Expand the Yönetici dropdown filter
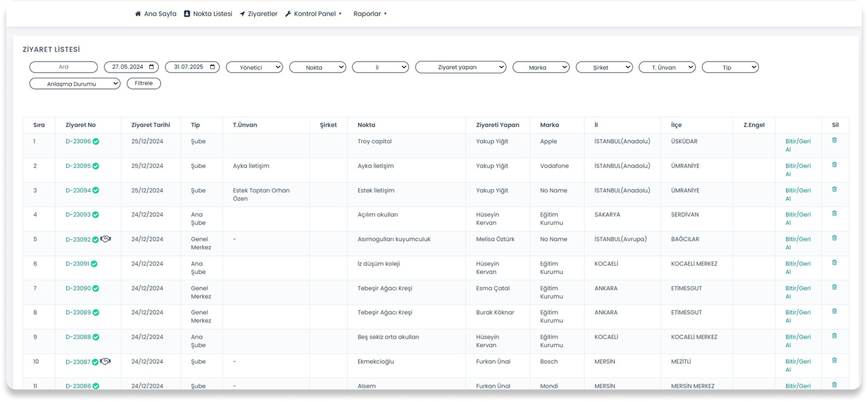 point(254,67)
